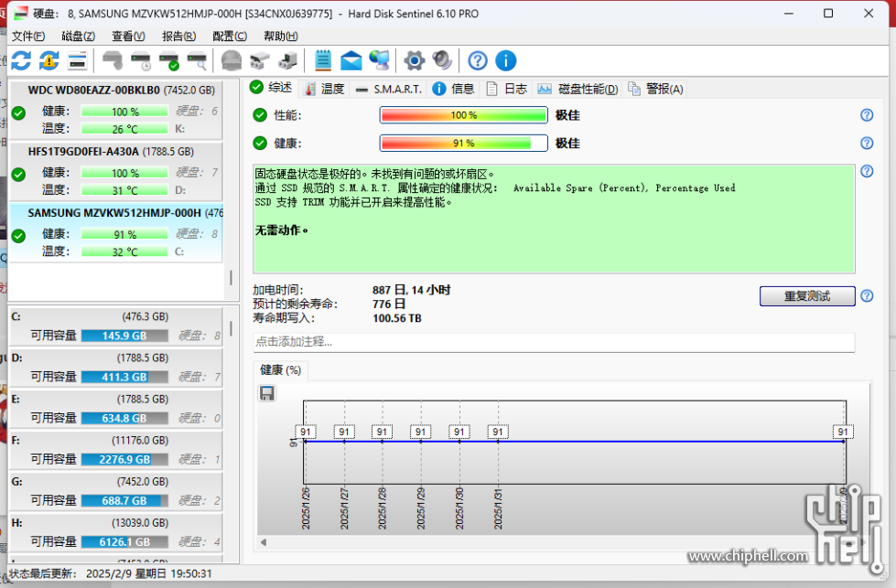896x588 pixels.
Task: Click the blue refresh arrows toolbar icon
Action: click(21, 60)
